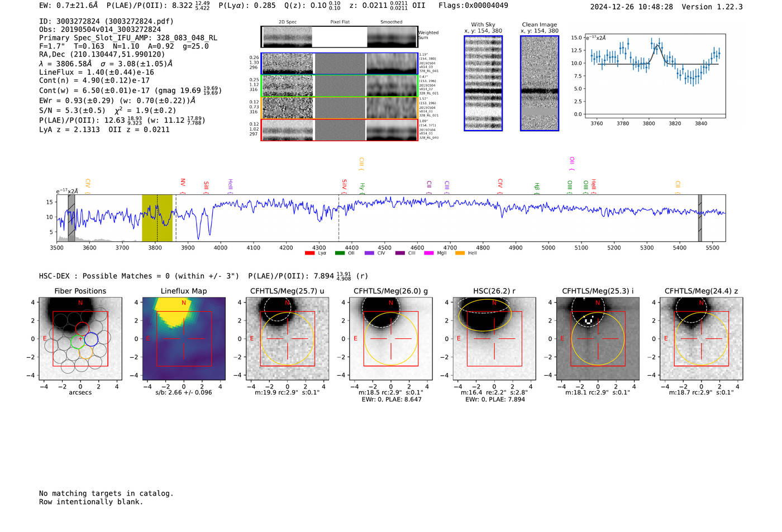The image size is (782, 532).
Task: Click the green OII legend swatch
Action: click(340, 253)
